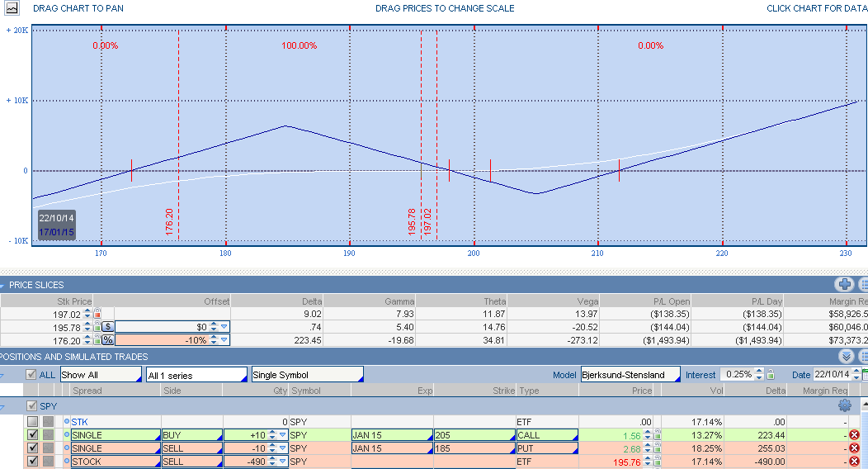Add a new price slice with plus icon

point(844,285)
